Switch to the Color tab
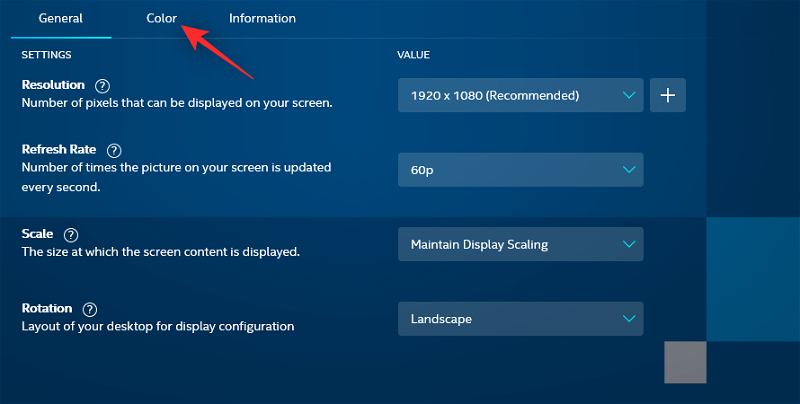800x404 pixels. tap(161, 18)
